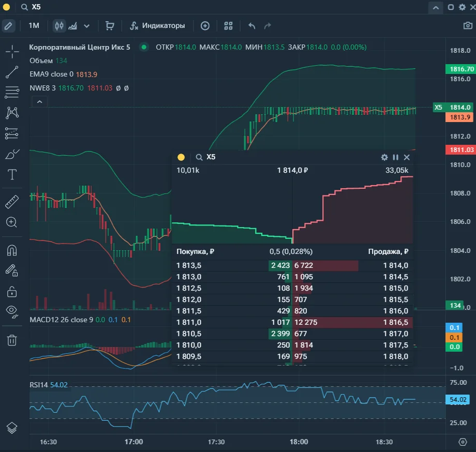Open the horizontal lines tool group

12,92
